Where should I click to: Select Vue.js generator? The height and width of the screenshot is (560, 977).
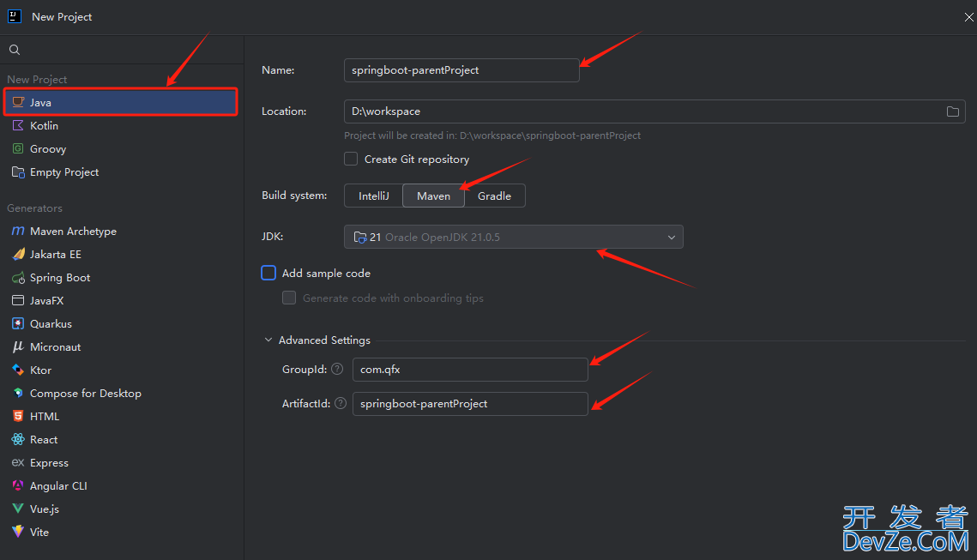tap(120, 509)
